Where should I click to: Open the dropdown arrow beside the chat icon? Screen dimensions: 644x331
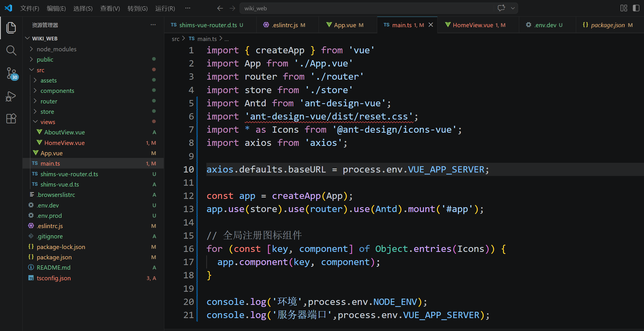pos(513,8)
